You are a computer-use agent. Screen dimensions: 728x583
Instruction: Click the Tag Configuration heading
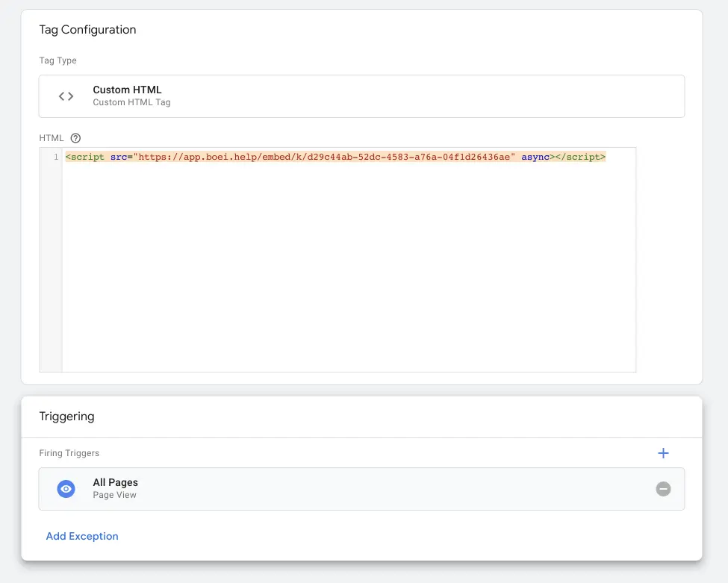[87, 30]
